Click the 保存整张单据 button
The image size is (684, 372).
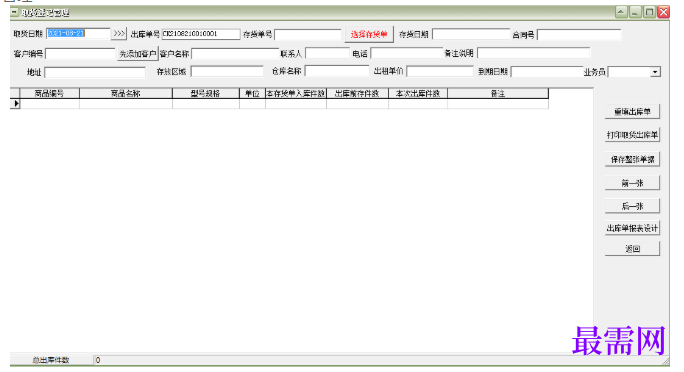[x=632, y=159]
